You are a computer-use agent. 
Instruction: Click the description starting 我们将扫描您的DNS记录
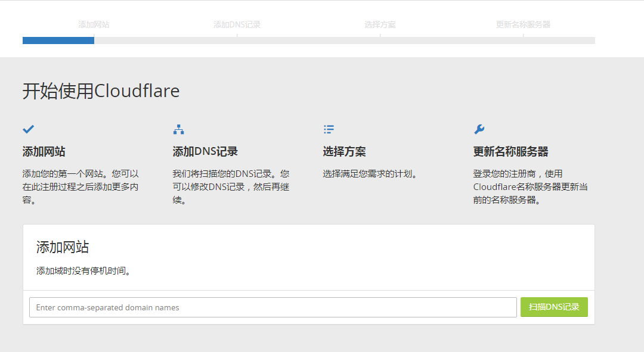coord(231,186)
